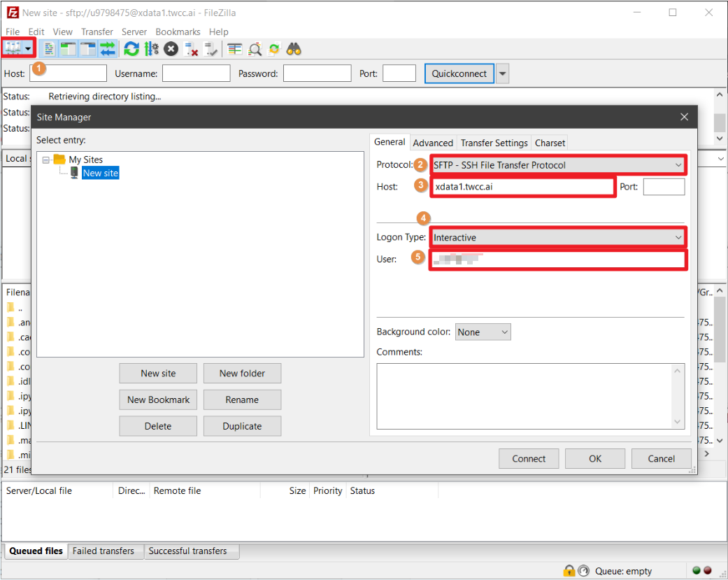
Task: Open the Quickconnect history dropdown arrow
Action: [x=502, y=73]
